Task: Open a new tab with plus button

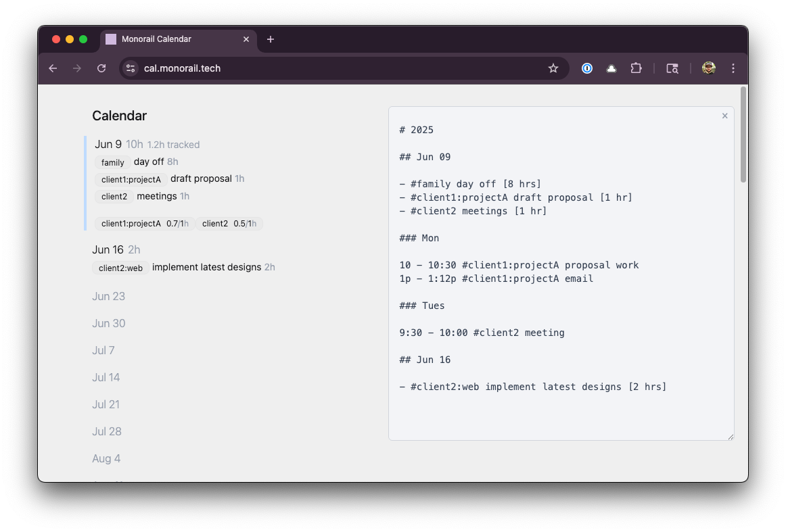Action: click(x=270, y=39)
